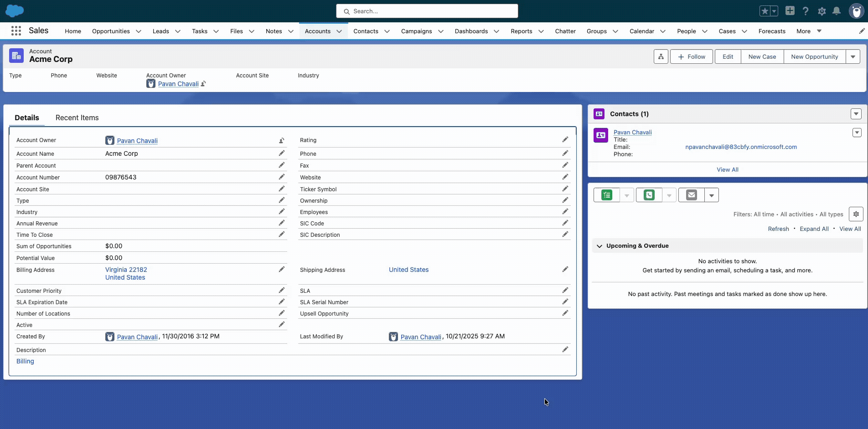The height and width of the screenshot is (429, 868).
Task: Open the notifications bell
Action: click(837, 11)
